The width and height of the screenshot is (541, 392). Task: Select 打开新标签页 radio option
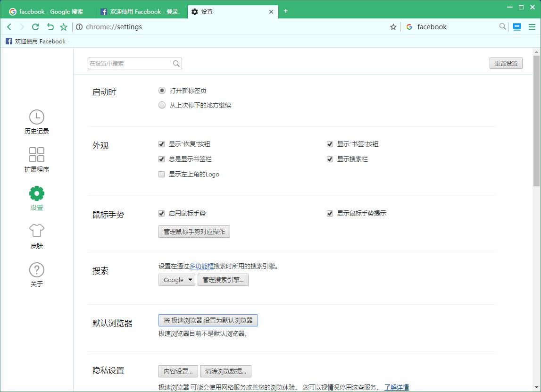click(162, 91)
